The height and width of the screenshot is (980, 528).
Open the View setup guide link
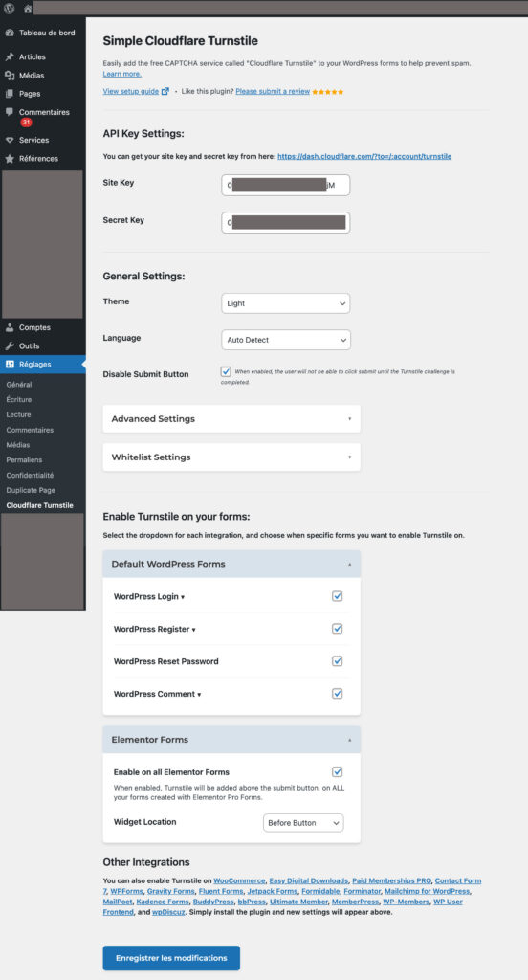pyautogui.click(x=131, y=91)
